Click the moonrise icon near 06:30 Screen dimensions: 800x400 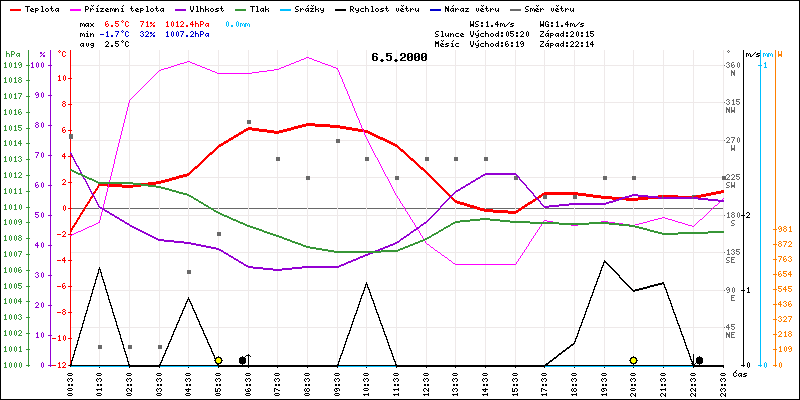tap(243, 360)
